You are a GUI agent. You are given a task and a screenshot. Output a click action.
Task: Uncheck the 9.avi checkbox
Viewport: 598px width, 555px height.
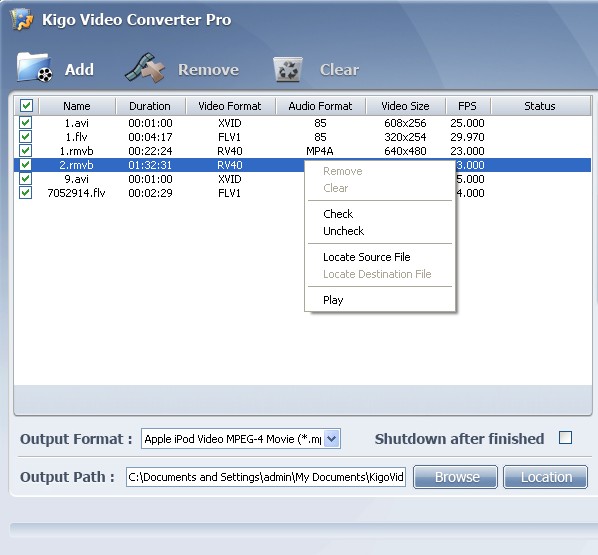click(x=26, y=179)
